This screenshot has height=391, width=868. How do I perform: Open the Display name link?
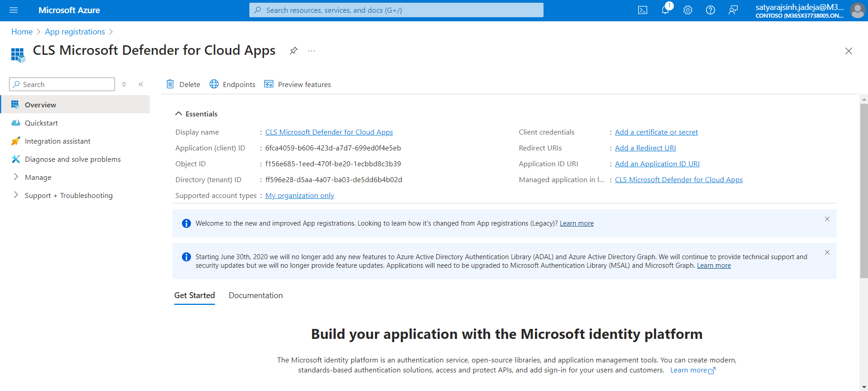[329, 132]
